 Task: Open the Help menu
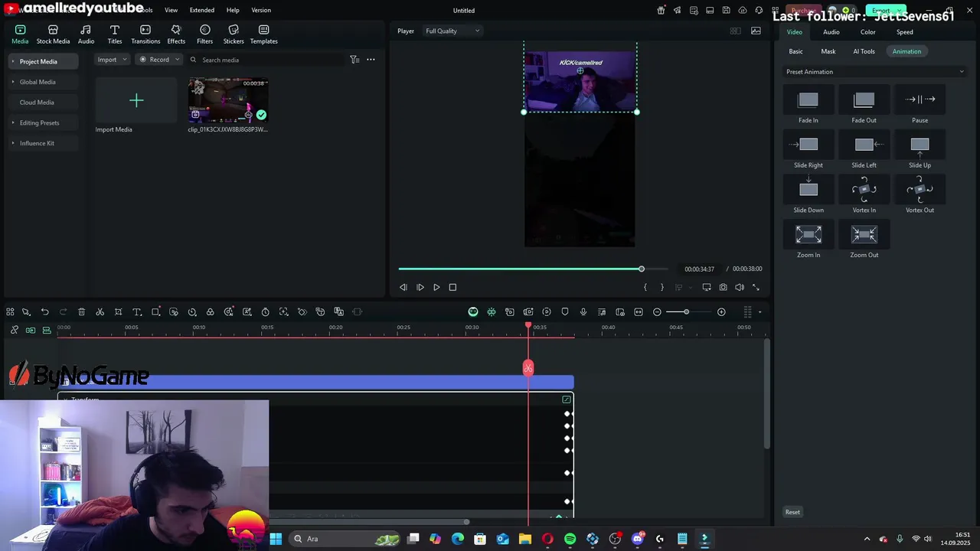[x=233, y=10]
